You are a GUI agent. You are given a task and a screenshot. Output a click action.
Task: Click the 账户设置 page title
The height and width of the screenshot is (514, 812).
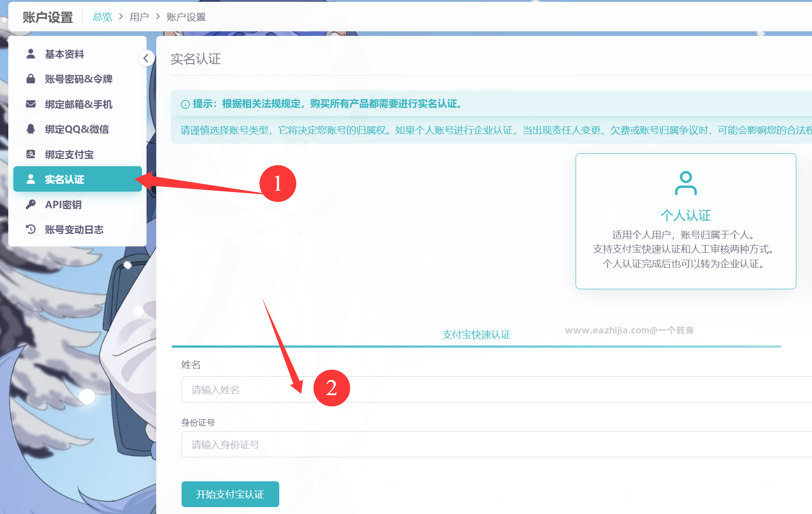[47, 18]
